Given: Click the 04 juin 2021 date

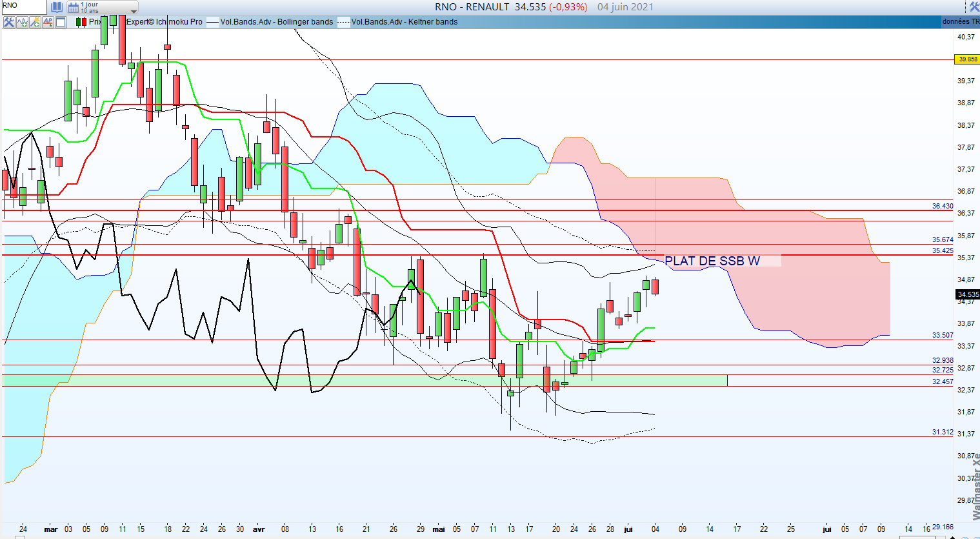Looking at the screenshot, I should [x=625, y=7].
